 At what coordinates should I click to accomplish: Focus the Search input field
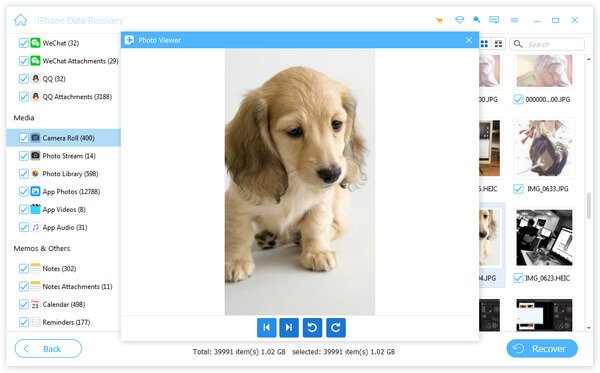547,44
